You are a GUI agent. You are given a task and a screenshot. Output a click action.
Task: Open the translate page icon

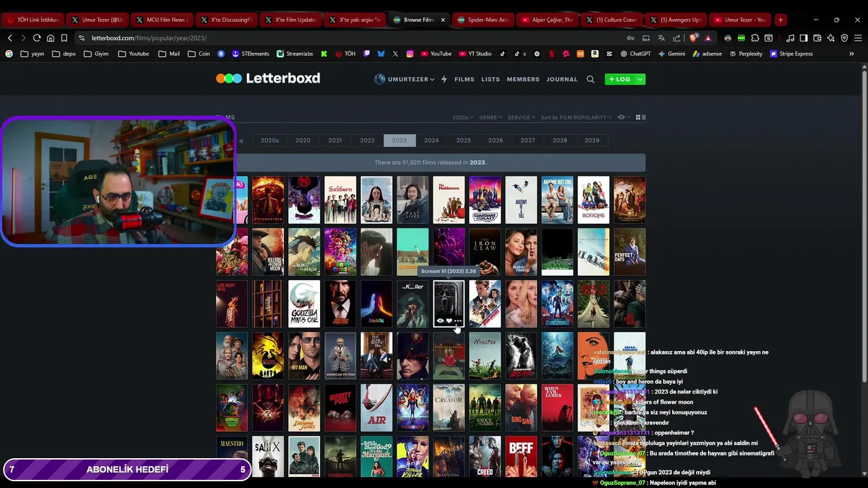click(661, 38)
